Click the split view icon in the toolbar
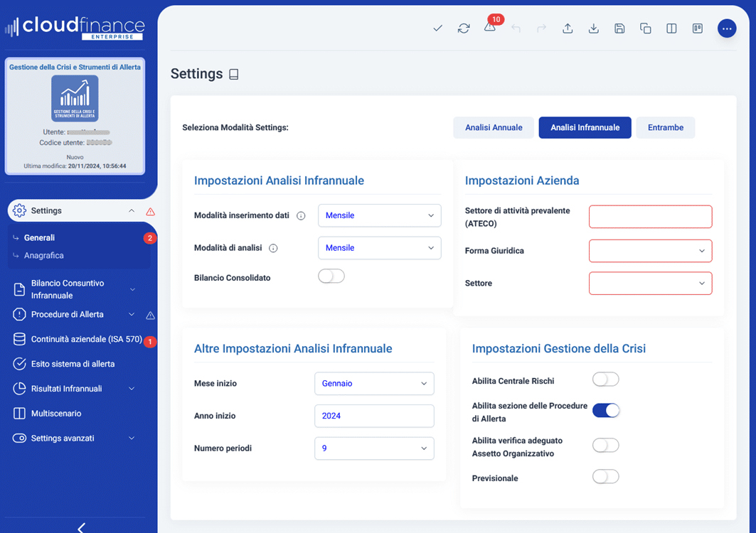 [671, 28]
